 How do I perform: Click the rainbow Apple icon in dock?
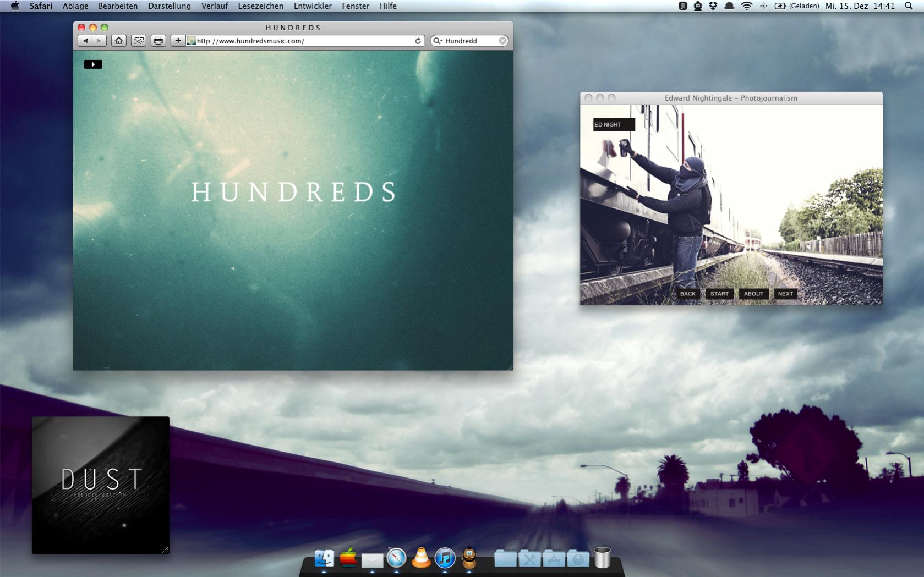tap(348, 558)
